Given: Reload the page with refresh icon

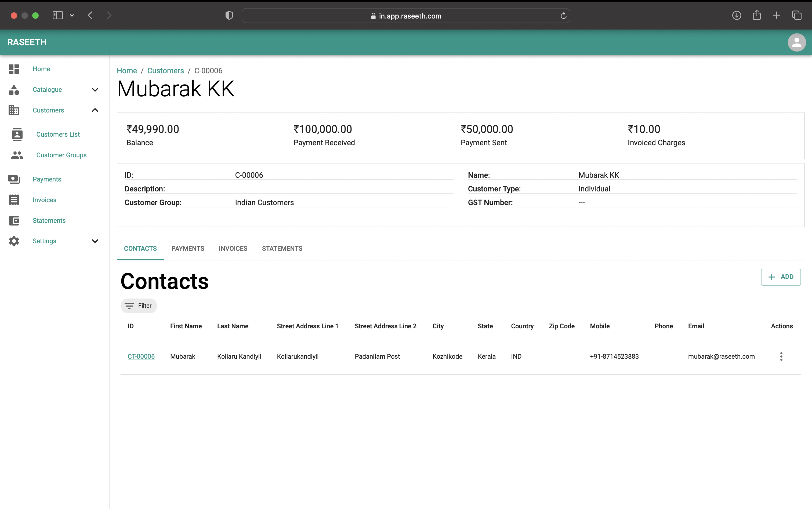Looking at the screenshot, I should click(563, 16).
